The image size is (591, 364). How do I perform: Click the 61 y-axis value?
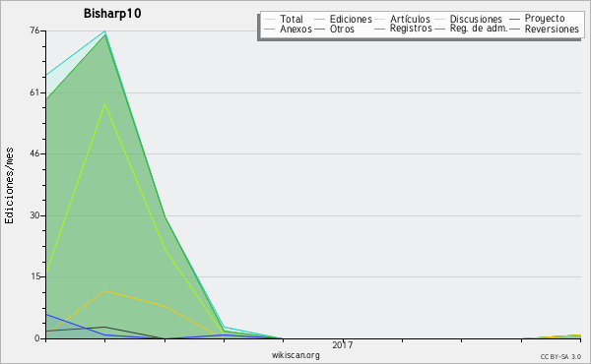34,92
